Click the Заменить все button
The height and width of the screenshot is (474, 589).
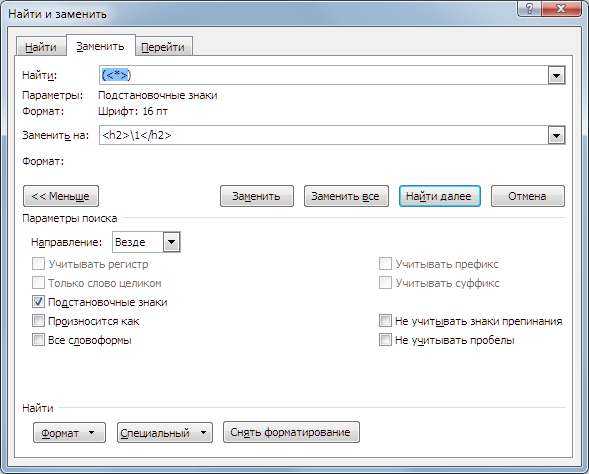(x=346, y=196)
